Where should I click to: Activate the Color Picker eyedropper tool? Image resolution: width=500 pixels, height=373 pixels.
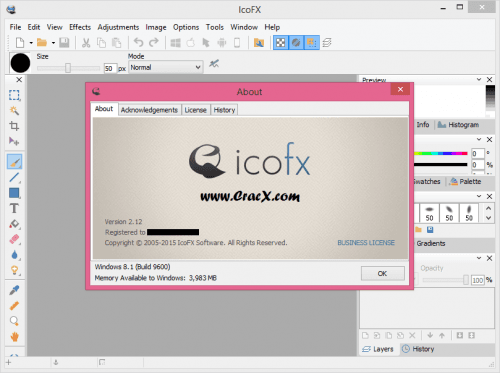coord(14,290)
